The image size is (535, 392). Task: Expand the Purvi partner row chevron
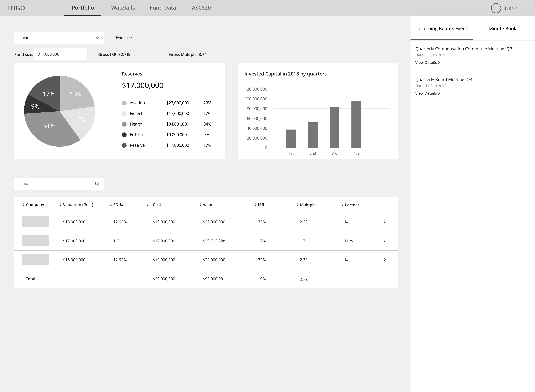384,241
